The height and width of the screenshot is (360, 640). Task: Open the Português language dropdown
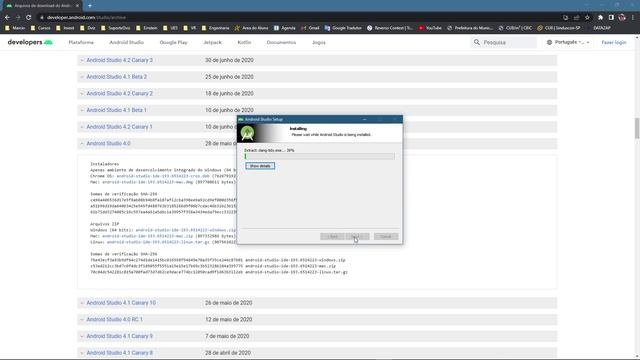click(x=569, y=42)
